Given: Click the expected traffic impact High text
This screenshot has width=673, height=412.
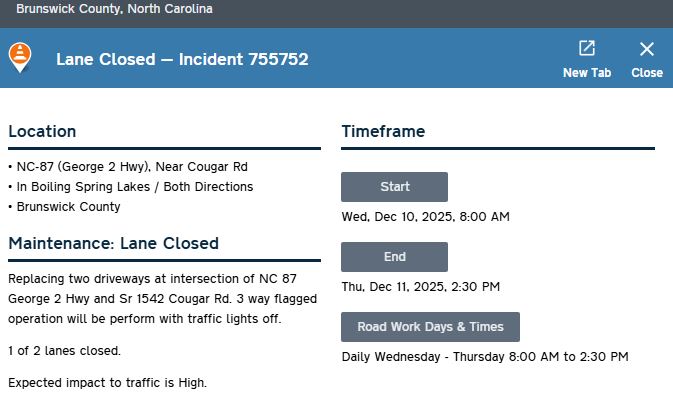Looking at the screenshot, I should [x=107, y=383].
